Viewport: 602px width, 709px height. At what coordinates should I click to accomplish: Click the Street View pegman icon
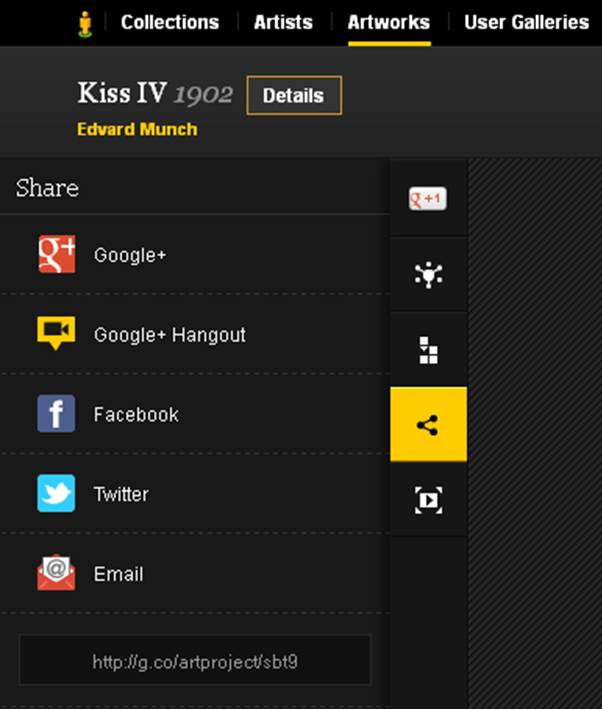click(x=85, y=24)
